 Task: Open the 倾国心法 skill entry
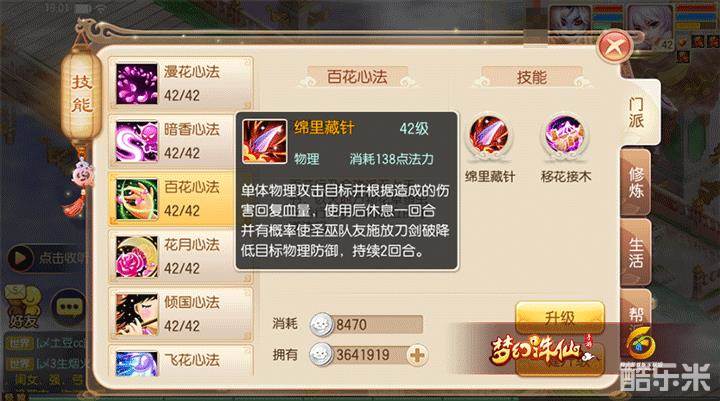click(180, 314)
